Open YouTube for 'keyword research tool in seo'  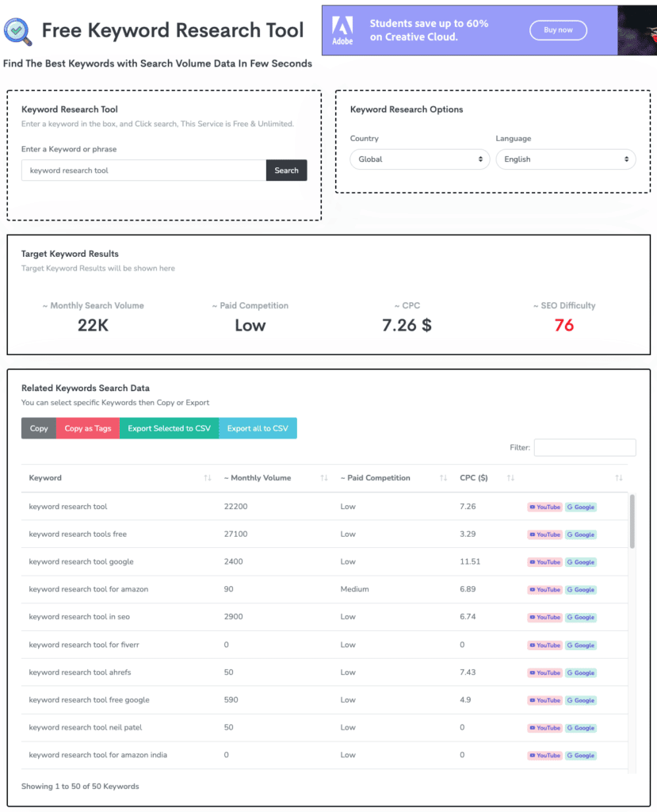(544, 617)
